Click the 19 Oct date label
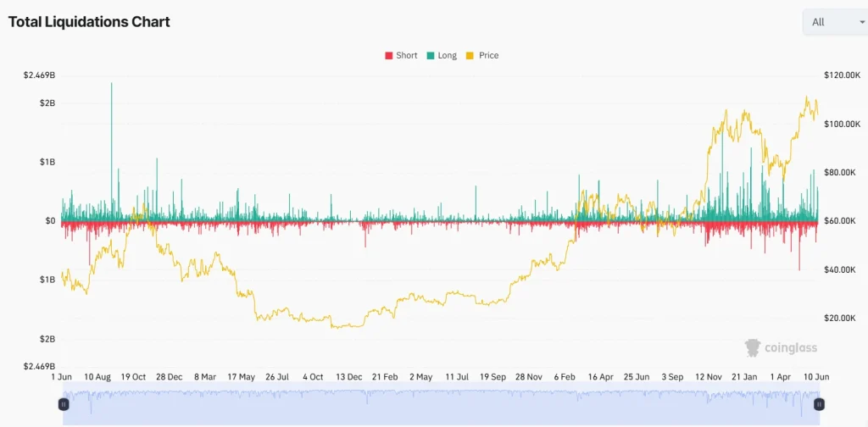Viewport: 868px width, 427px height. (x=133, y=377)
